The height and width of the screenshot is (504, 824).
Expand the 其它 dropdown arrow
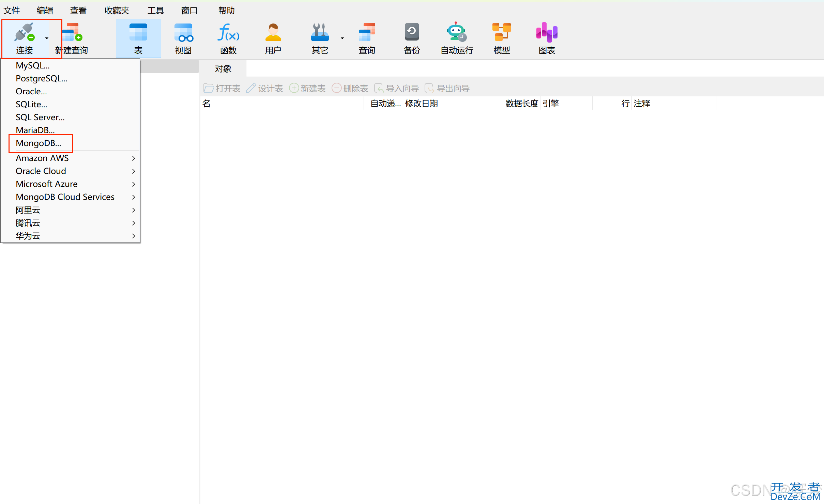[342, 38]
